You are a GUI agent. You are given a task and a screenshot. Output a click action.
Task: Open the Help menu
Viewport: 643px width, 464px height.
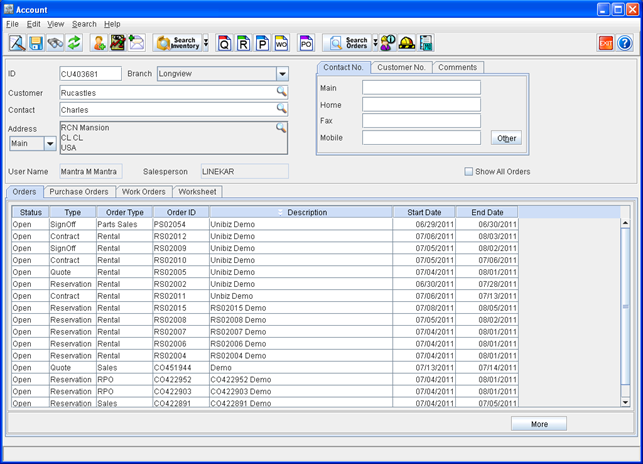(112, 24)
